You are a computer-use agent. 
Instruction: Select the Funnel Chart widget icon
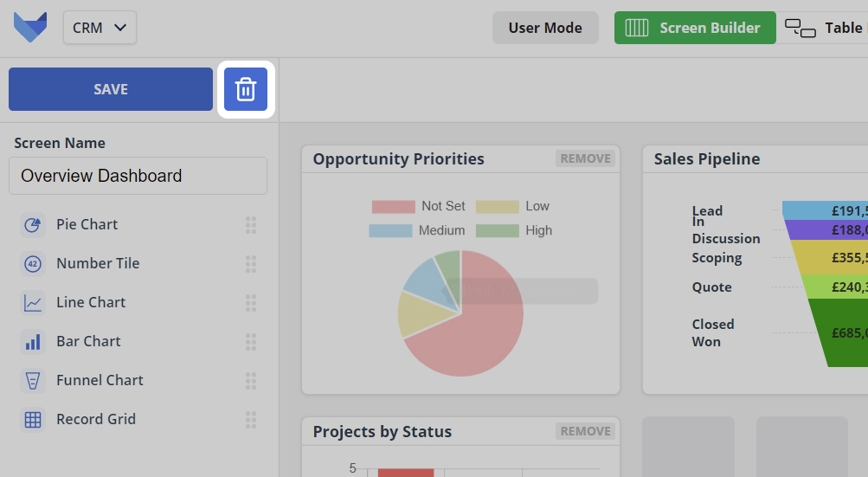(33, 381)
